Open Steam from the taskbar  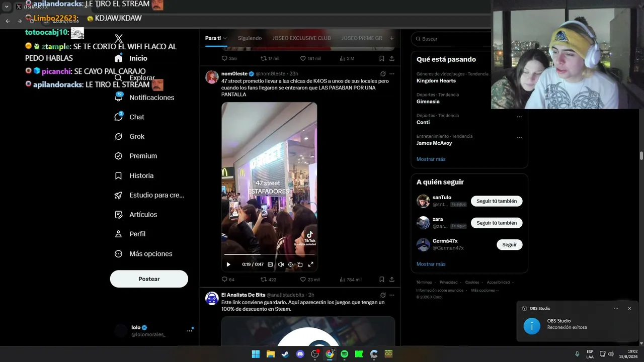coord(285,354)
